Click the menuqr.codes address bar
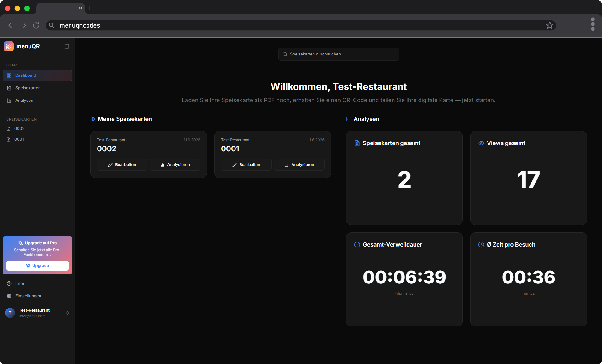The width and height of the screenshot is (602, 364). (301, 25)
